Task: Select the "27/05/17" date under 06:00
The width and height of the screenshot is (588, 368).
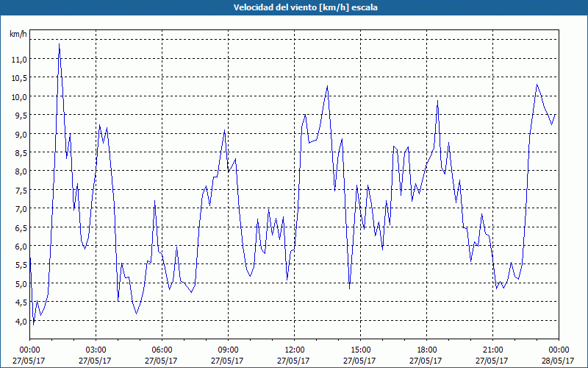Action: 161,361
